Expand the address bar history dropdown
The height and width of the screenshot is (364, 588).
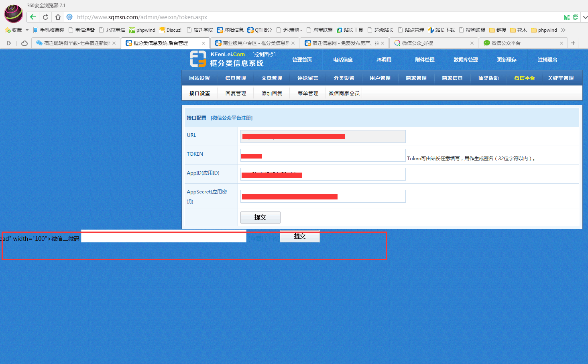coord(585,17)
